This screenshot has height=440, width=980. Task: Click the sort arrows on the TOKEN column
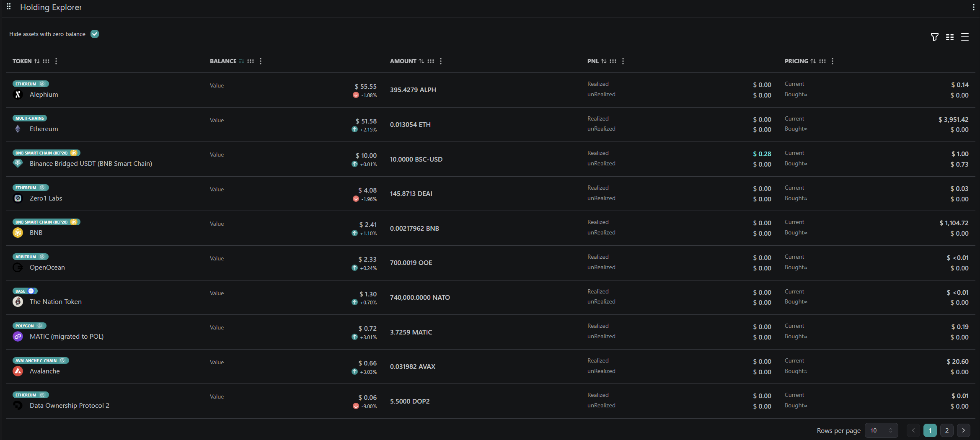click(x=37, y=61)
